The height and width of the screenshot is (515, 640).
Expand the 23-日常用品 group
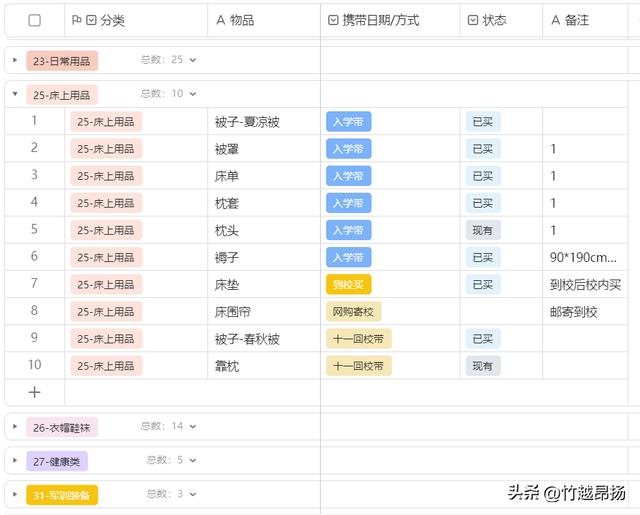15,60
